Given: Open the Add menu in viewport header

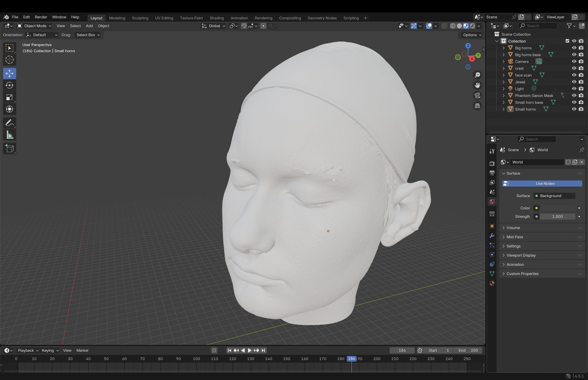Looking at the screenshot, I should [x=89, y=26].
